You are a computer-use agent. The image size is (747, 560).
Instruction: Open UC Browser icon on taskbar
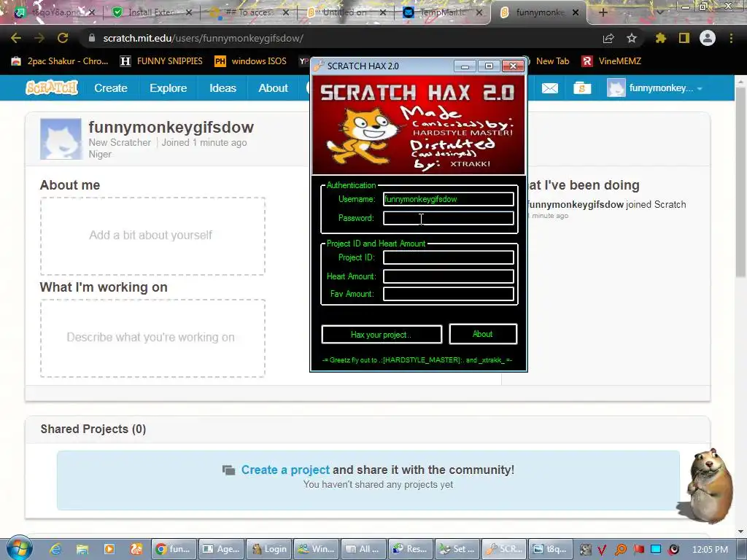[x=136, y=549]
